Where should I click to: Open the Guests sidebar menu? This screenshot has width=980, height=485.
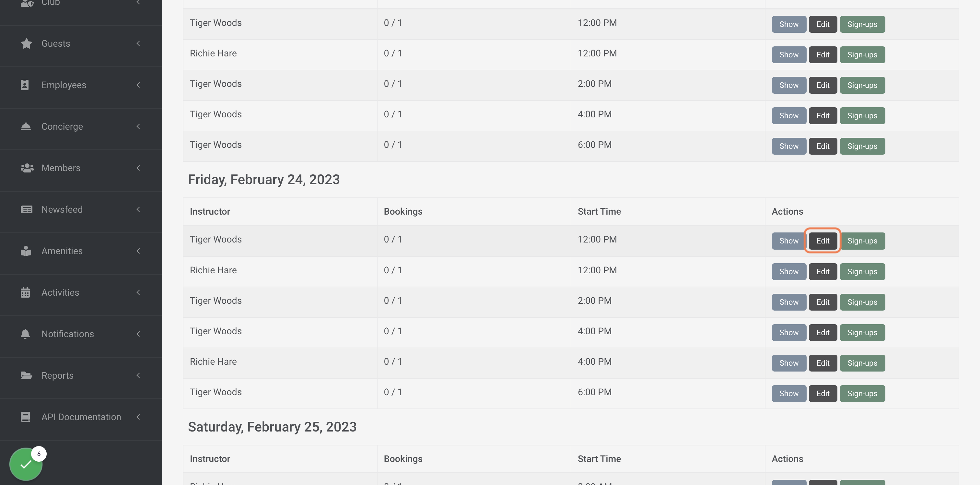coord(81,43)
